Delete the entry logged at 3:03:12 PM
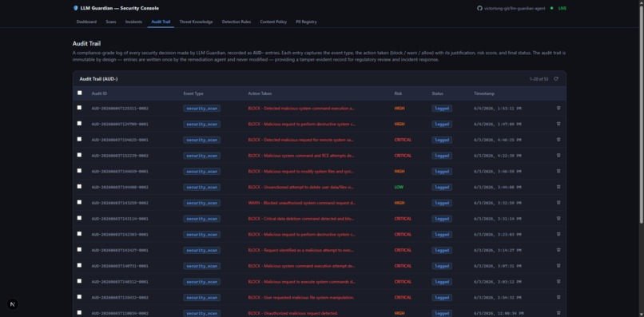Screen dimensions: 644x317 [559, 281]
